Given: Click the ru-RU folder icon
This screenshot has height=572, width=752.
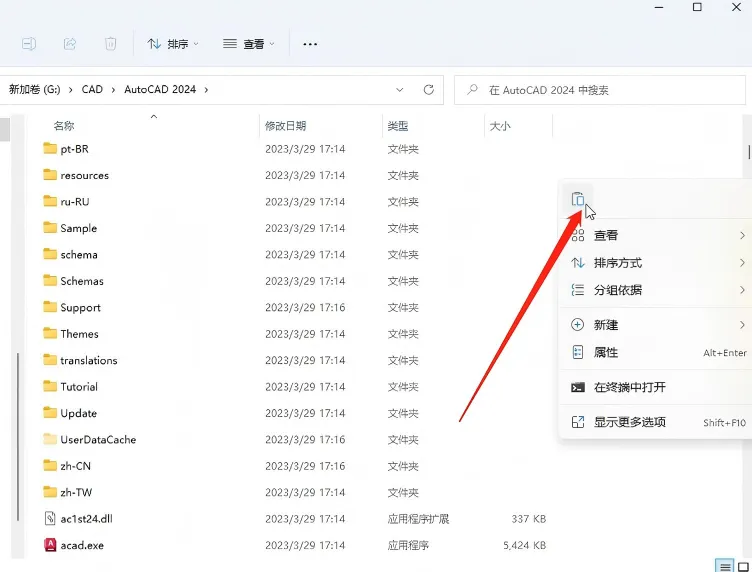Looking at the screenshot, I should (x=50, y=201).
